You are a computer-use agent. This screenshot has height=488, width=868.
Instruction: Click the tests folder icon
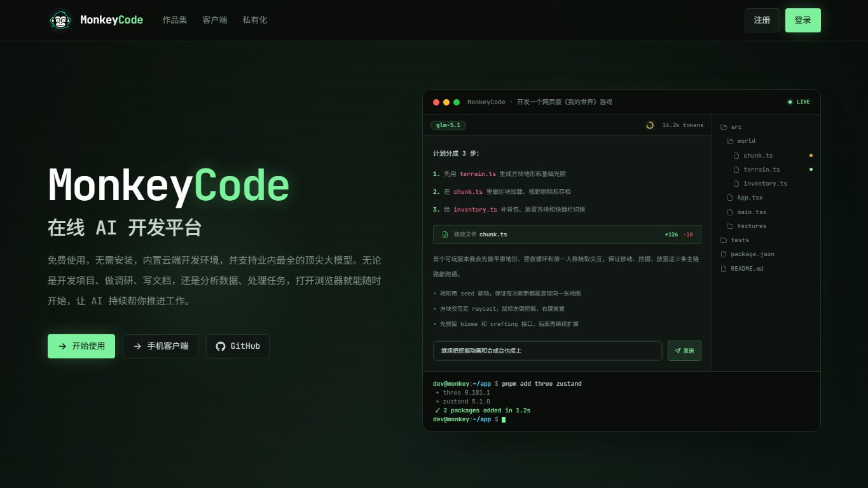(x=724, y=240)
